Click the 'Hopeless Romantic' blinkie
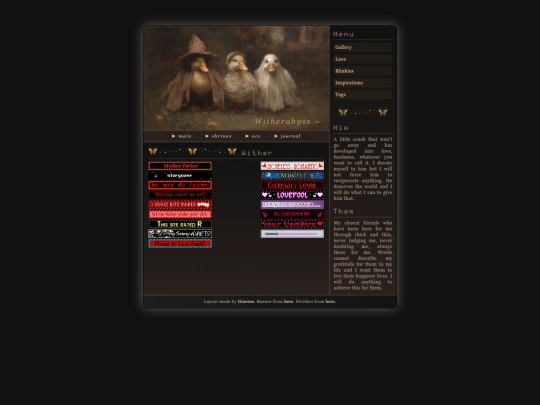Viewport: 540px width, 405px height. [292, 166]
